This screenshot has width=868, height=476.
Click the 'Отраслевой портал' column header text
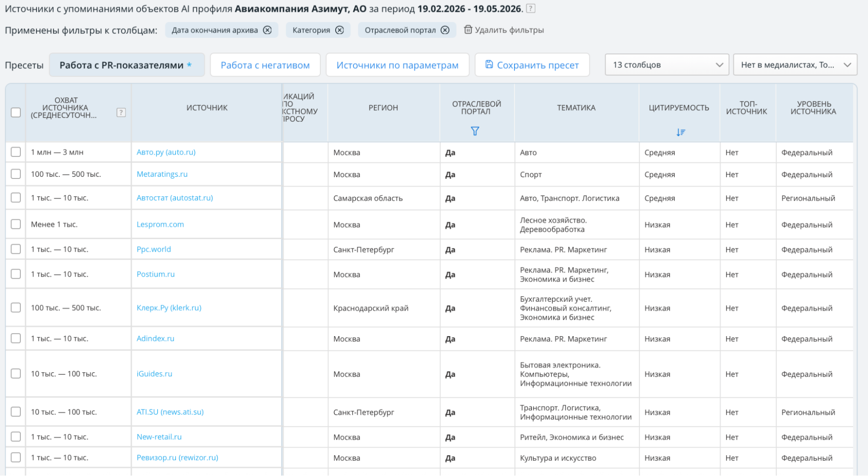point(476,108)
